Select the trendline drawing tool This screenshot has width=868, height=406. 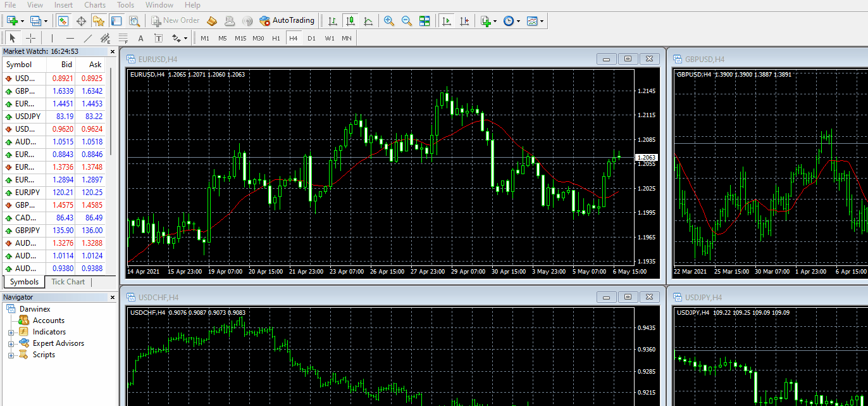click(87, 38)
